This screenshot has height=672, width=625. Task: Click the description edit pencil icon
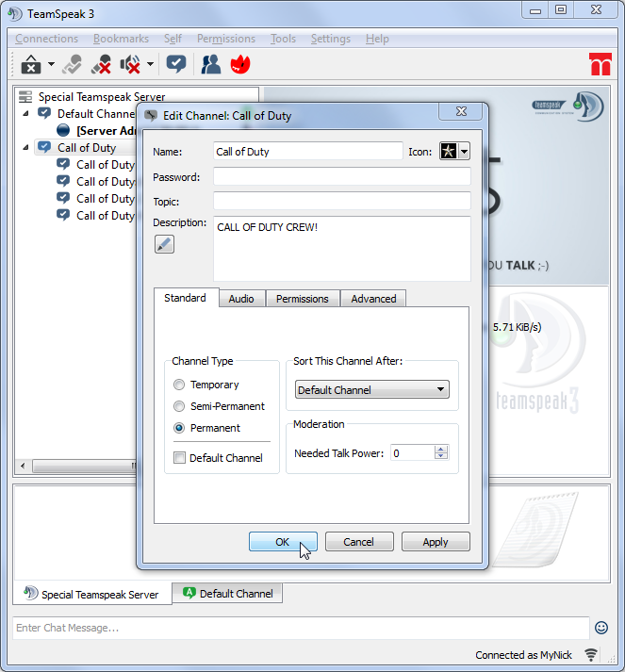[x=164, y=244]
